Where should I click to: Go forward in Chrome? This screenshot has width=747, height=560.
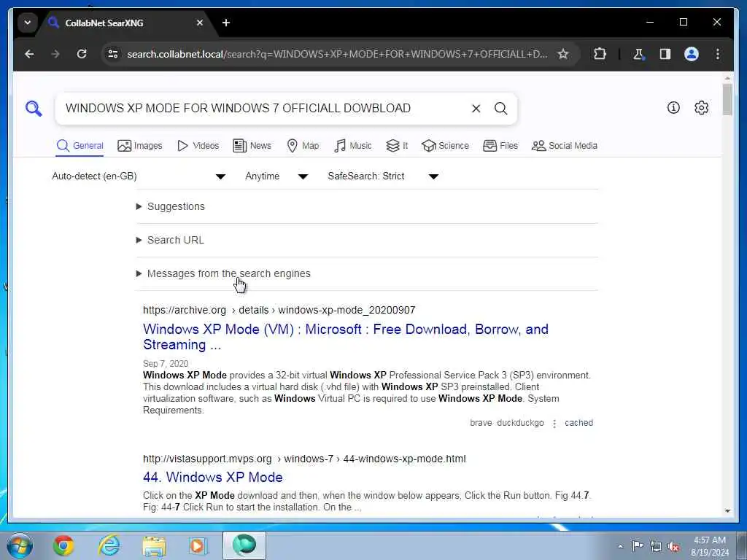coord(55,54)
